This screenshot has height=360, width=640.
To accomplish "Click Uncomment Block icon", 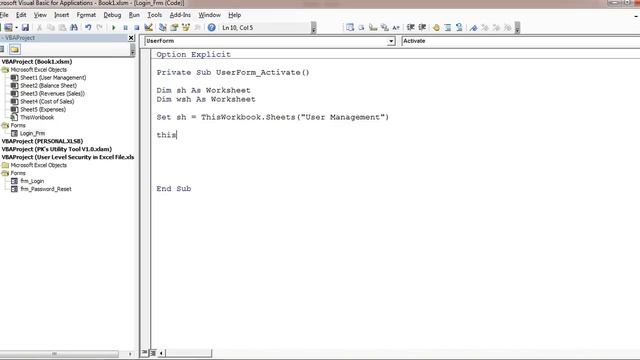I will pyautogui.click(x=459, y=28).
